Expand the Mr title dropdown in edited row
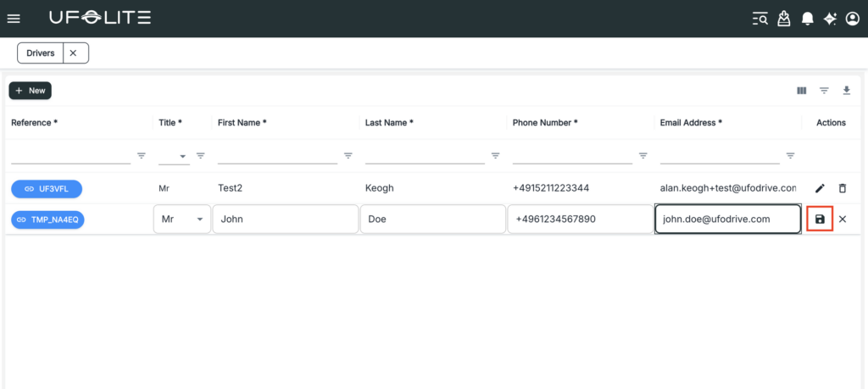Image resolution: width=868 pixels, height=389 pixels. click(x=200, y=220)
